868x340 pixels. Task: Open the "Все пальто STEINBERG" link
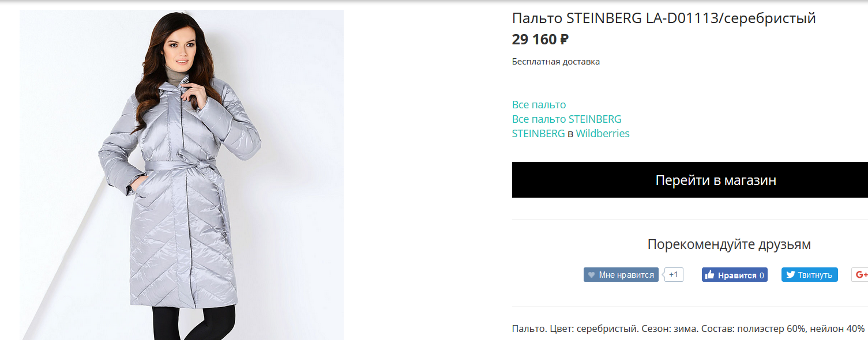pos(566,119)
